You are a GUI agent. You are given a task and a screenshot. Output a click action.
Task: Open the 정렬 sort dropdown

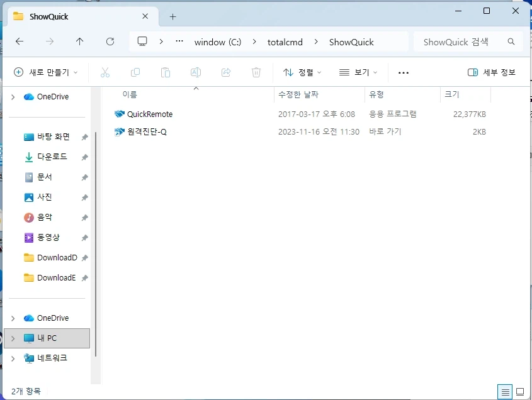coord(302,72)
